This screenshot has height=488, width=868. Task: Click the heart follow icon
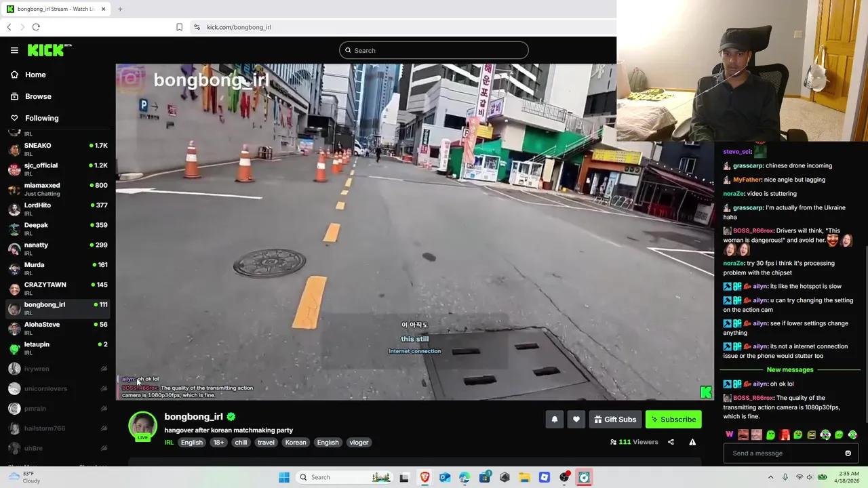pos(576,420)
